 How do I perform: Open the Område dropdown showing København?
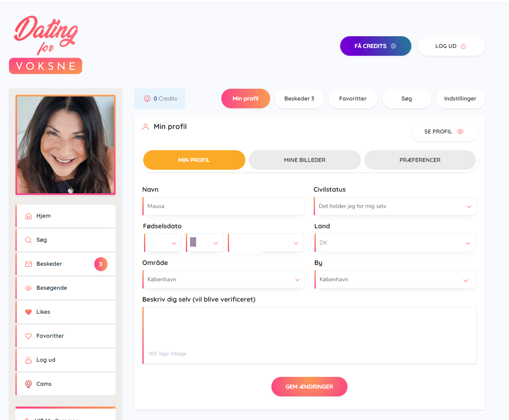click(224, 280)
